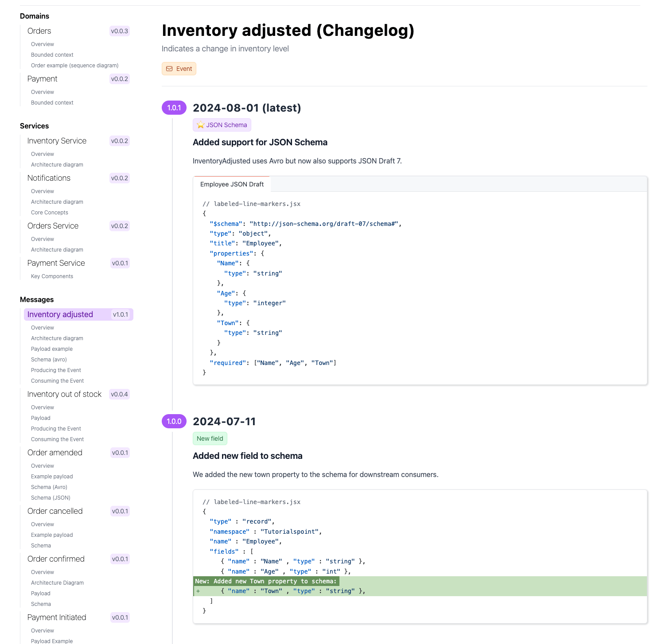Open Notifications Core Concepts section

[49, 213]
